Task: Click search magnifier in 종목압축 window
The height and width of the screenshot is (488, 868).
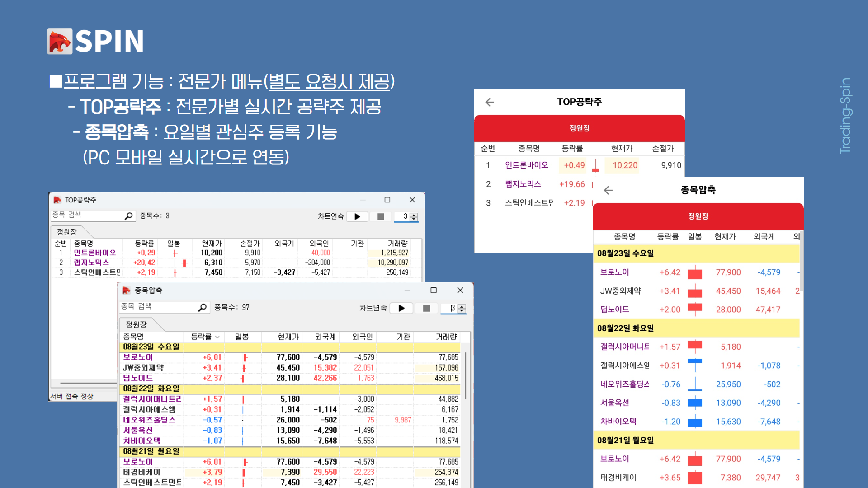Action: tap(202, 308)
